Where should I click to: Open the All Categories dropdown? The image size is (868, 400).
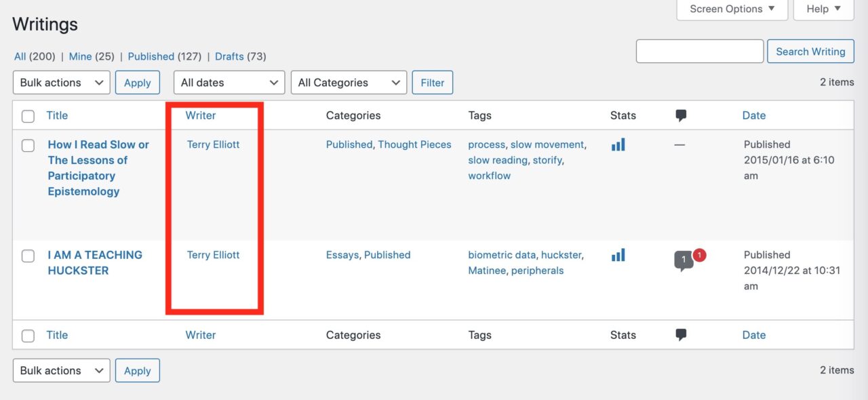(349, 83)
